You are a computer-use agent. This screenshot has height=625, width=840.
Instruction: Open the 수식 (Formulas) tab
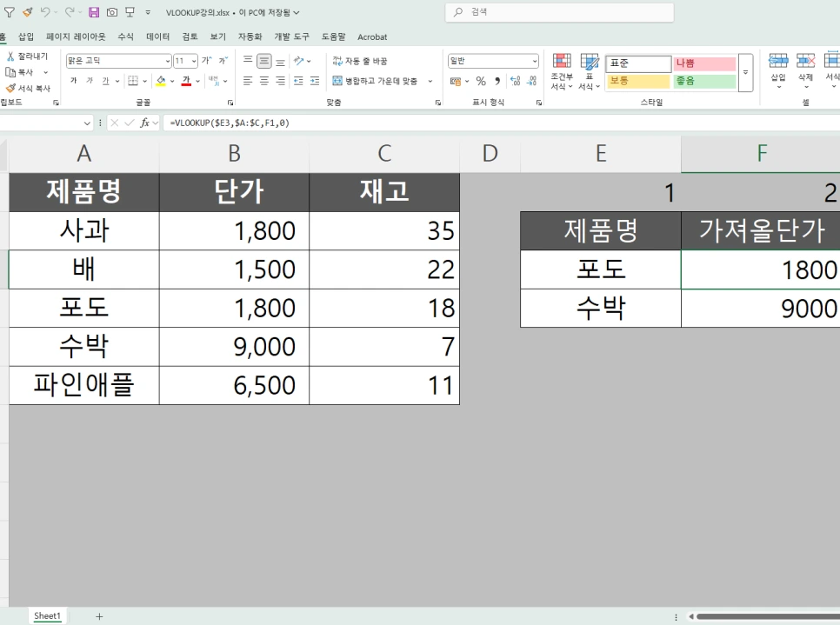(x=125, y=37)
